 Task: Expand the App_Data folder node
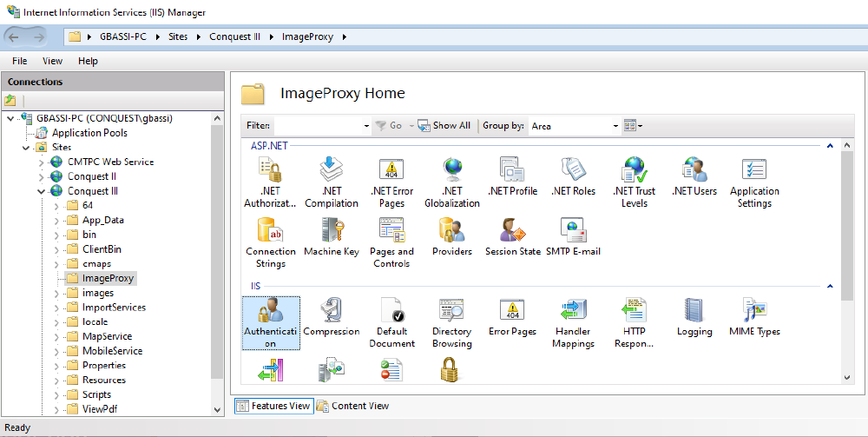56,221
